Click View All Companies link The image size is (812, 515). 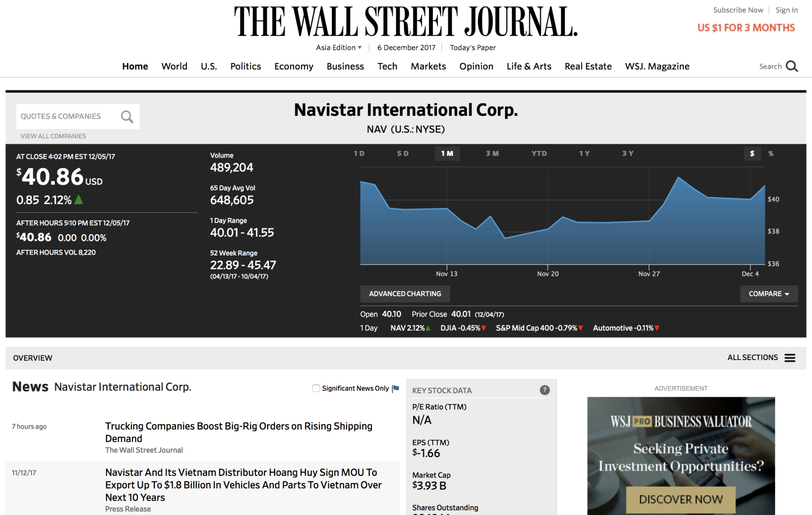tap(53, 136)
